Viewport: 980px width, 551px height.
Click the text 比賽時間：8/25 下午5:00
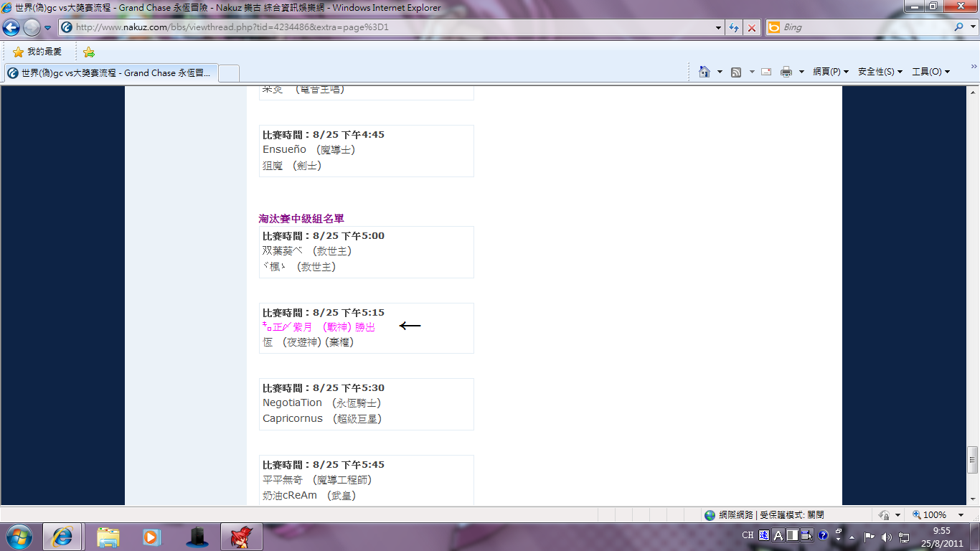pyautogui.click(x=324, y=236)
